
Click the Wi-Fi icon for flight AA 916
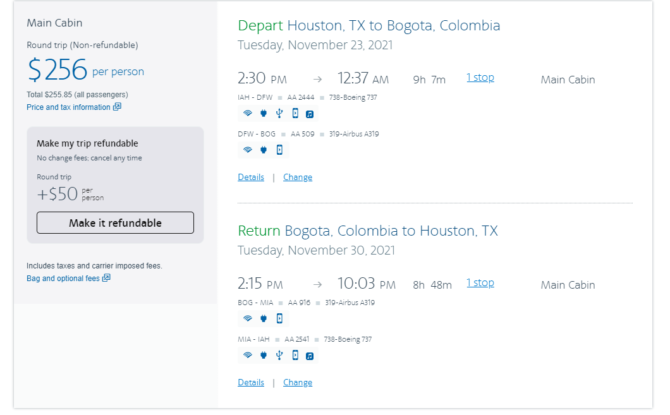(x=247, y=318)
